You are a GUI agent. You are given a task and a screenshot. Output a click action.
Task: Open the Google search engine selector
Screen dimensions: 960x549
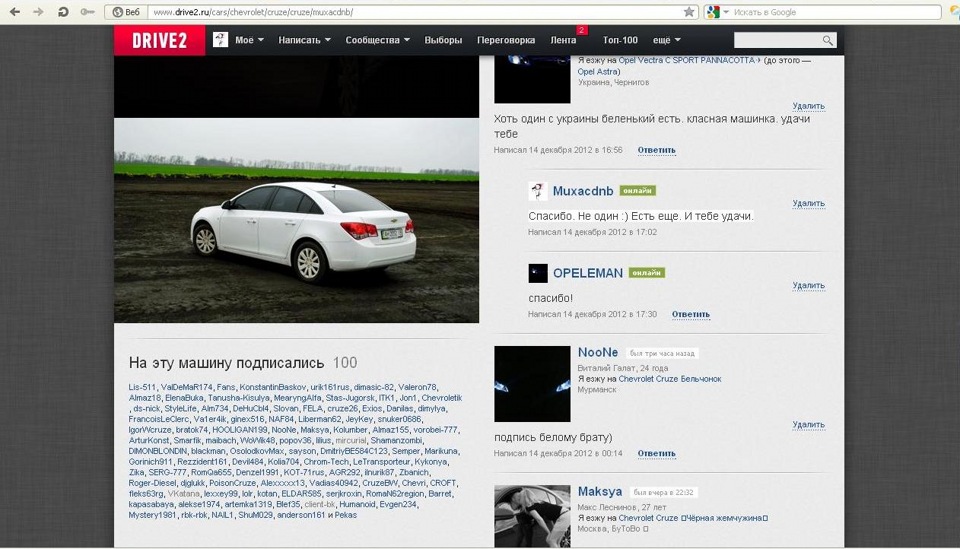(x=718, y=12)
